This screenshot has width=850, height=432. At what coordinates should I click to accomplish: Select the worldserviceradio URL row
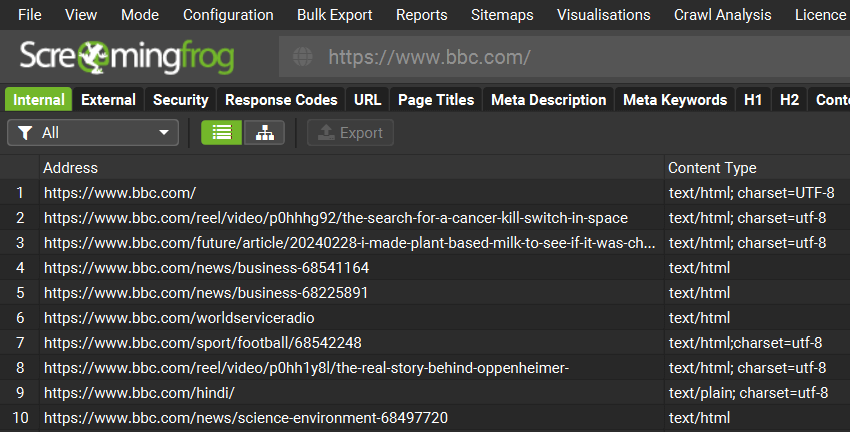pos(179,318)
